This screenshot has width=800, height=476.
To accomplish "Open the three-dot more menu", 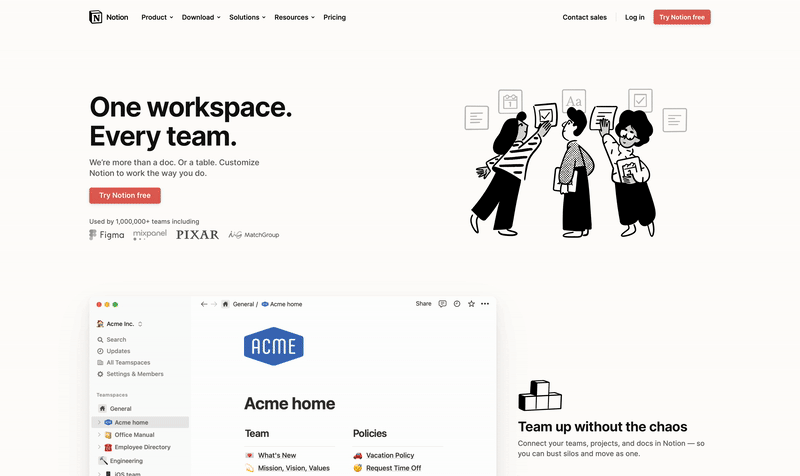I will point(485,304).
